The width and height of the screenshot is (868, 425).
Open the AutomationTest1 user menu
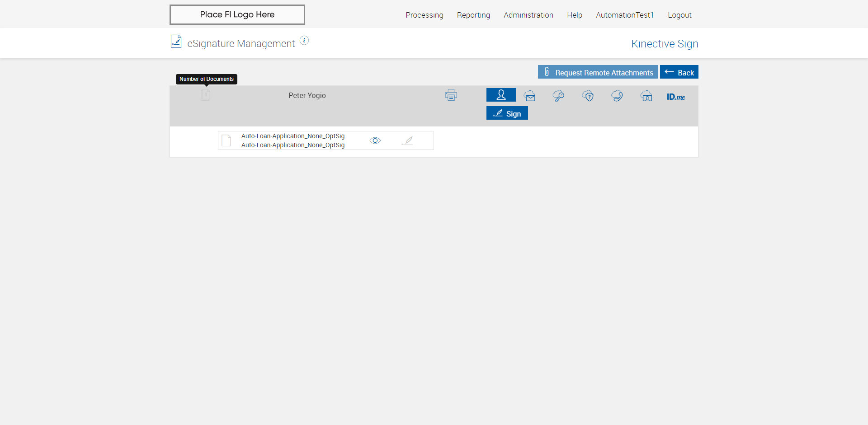(x=625, y=15)
